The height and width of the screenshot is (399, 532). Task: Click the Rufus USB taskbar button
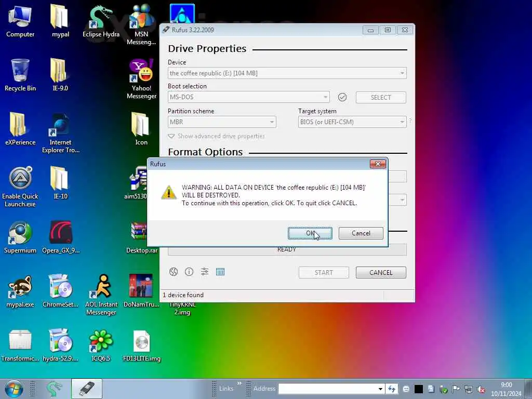click(87, 389)
